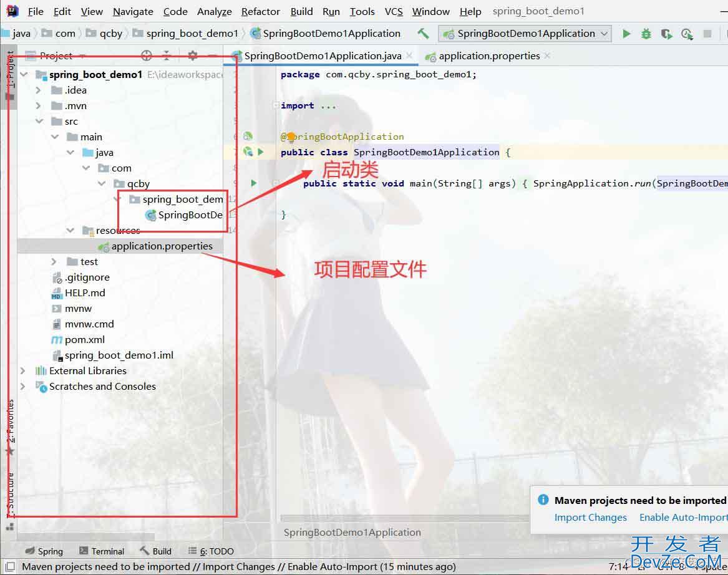This screenshot has width=728, height=575.
Task: Click the Spring bean gutter icon at annotation
Action: click(x=248, y=136)
